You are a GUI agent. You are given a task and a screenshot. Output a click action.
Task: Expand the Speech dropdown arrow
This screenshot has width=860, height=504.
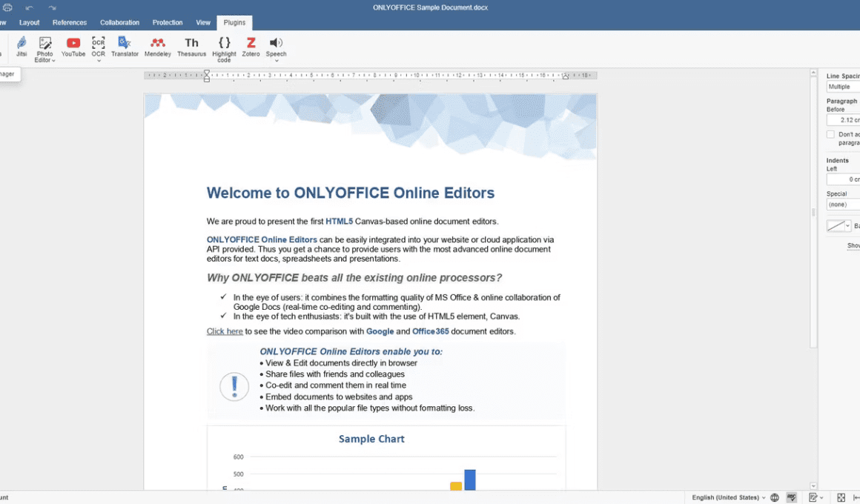pos(277,61)
